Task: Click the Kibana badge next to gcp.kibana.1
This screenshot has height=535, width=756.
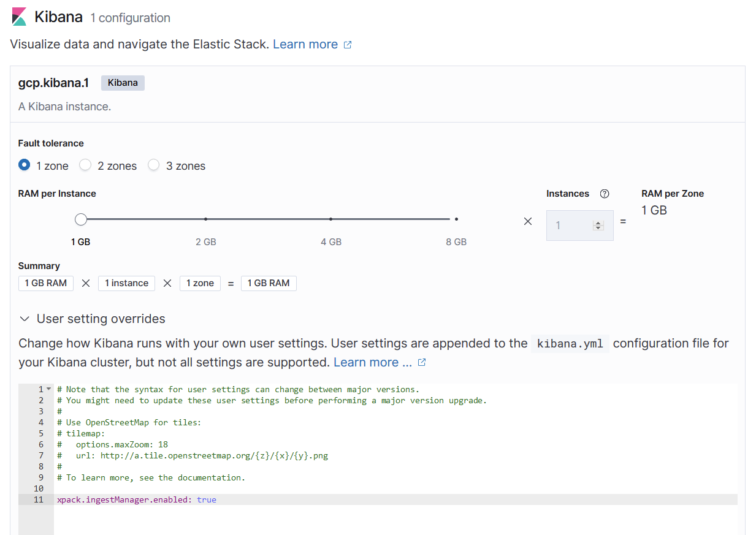Action: (123, 83)
